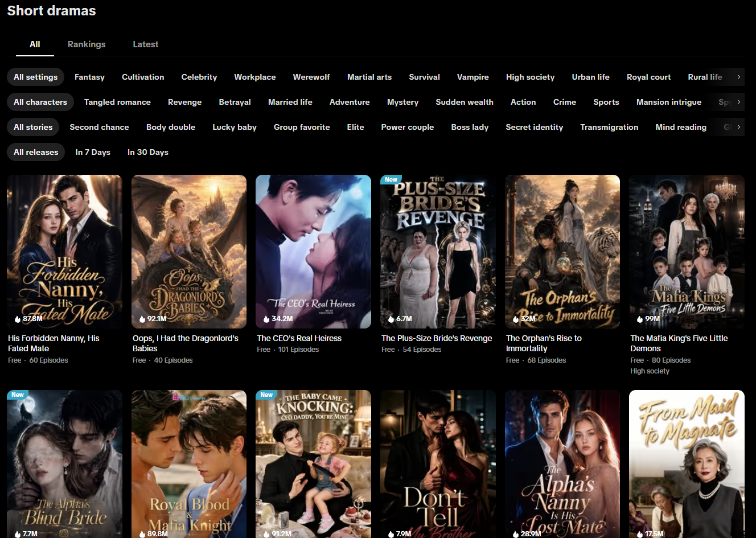This screenshot has width=756, height=538.
Task: Switch to the All tab
Action: click(35, 44)
